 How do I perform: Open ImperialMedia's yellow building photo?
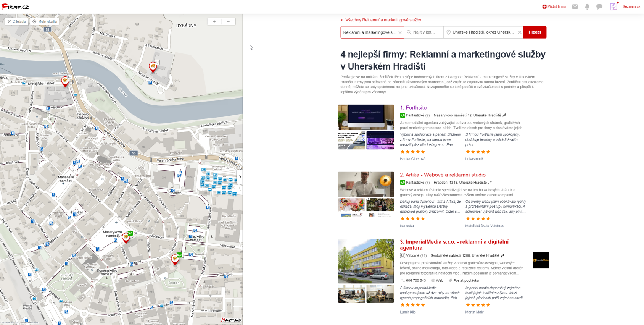(366, 261)
